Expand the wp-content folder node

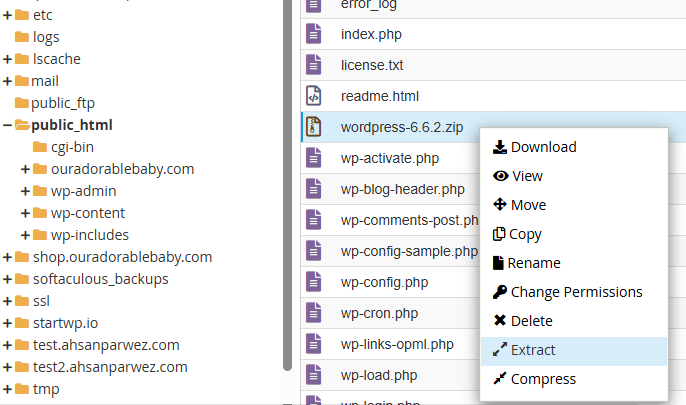coord(25,213)
